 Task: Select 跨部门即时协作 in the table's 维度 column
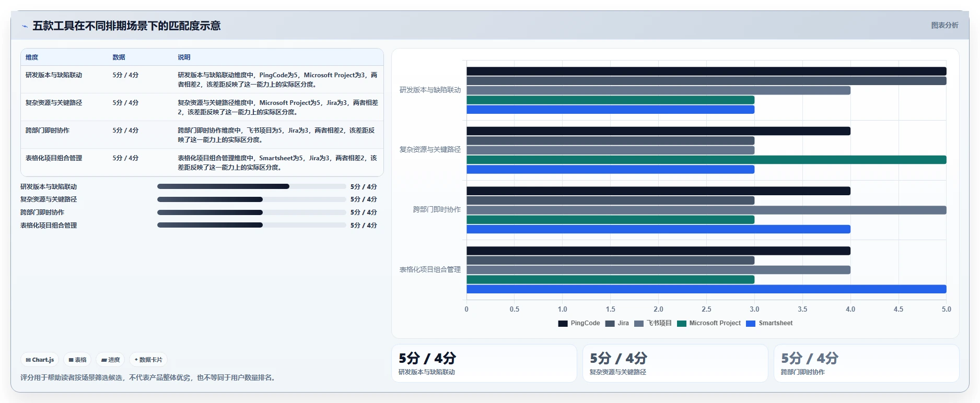coord(48,131)
